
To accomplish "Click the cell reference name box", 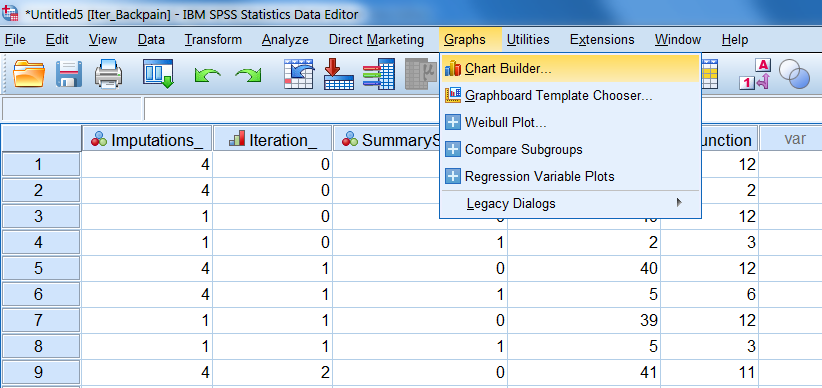I will (x=72, y=109).
